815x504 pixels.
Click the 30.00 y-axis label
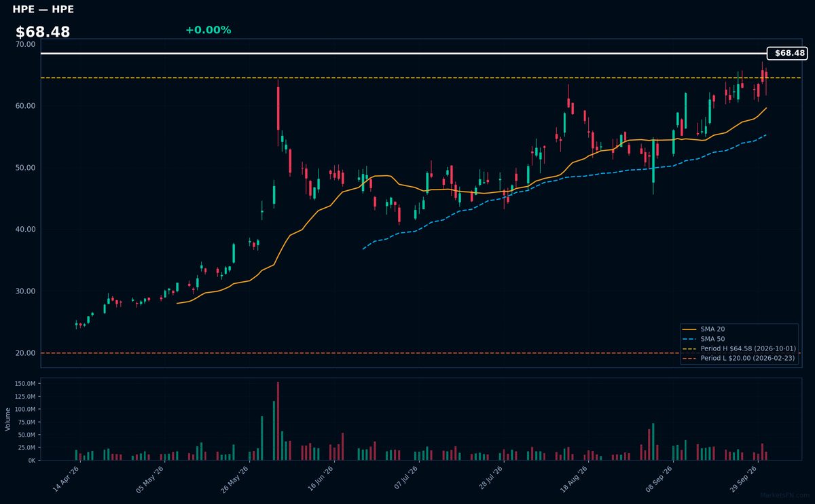coord(26,291)
